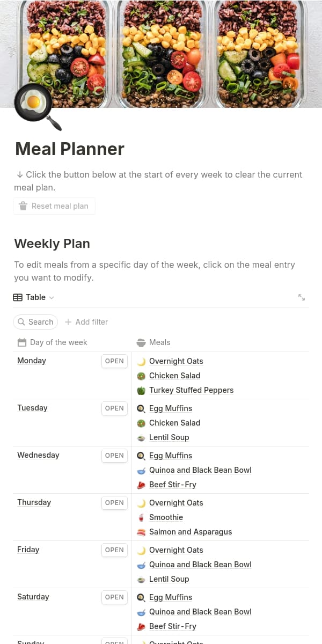322x644 pixels.
Task: Click the Salmon and Asparagus icon
Action: click(142, 532)
